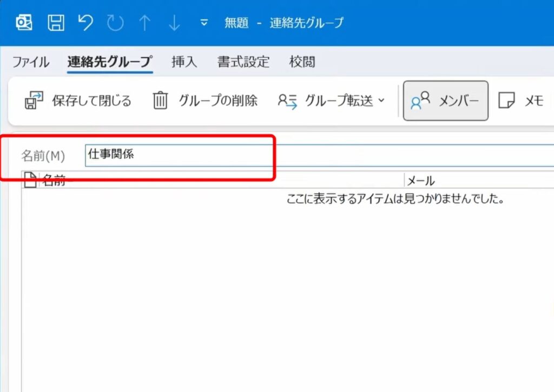This screenshot has width=554, height=392.
Task: Switch to the メモ (Notes) view
Action: click(520, 99)
